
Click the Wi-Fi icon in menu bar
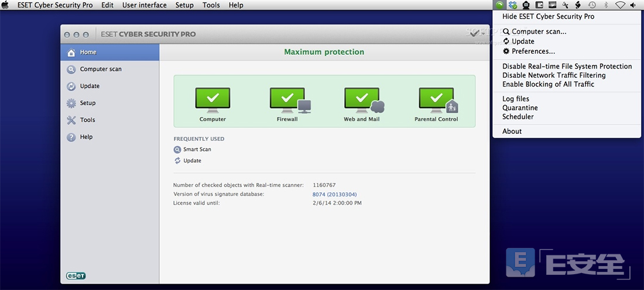pos(620,5)
